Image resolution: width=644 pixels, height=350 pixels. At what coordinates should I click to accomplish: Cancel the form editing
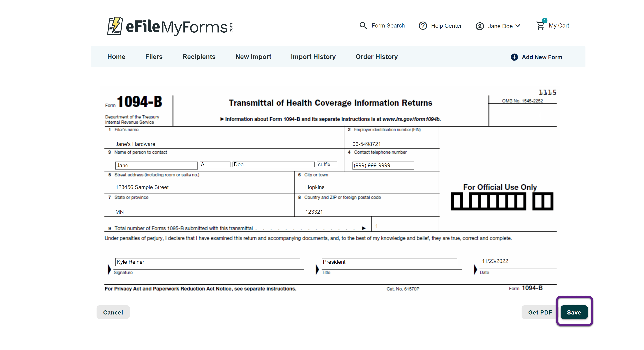click(x=113, y=312)
